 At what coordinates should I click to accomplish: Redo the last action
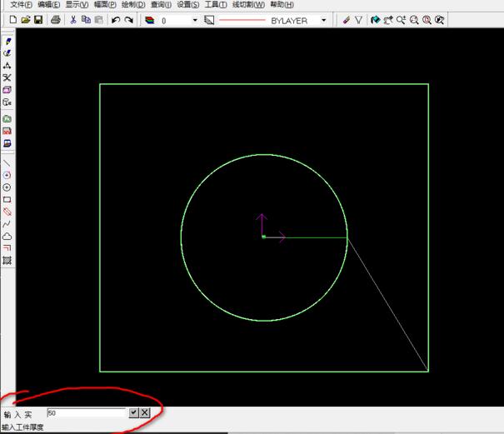[x=129, y=20]
